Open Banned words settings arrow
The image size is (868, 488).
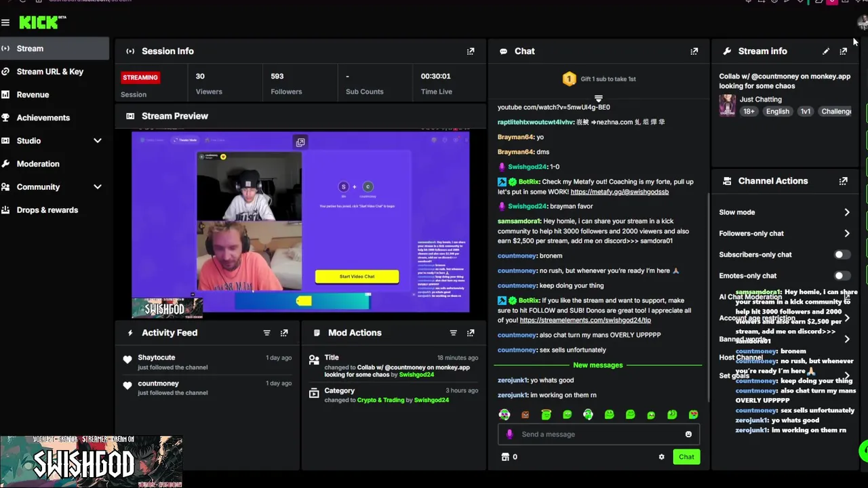click(x=847, y=339)
